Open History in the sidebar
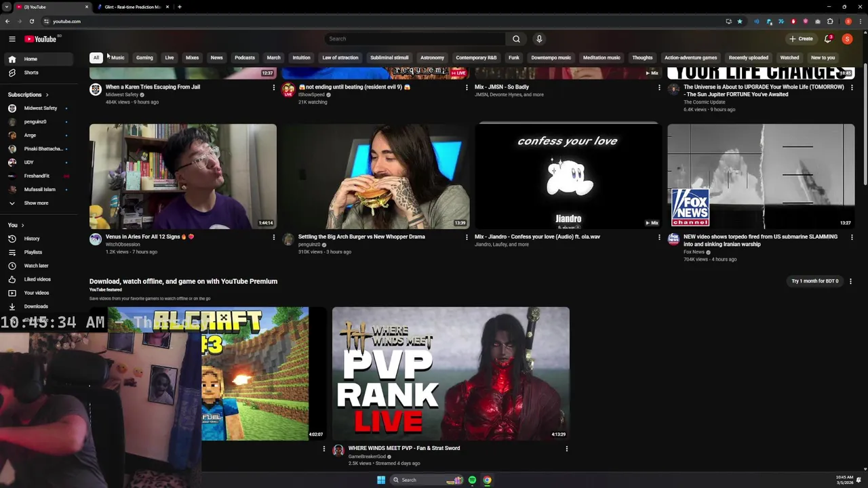The height and width of the screenshot is (488, 868). pos(32,239)
